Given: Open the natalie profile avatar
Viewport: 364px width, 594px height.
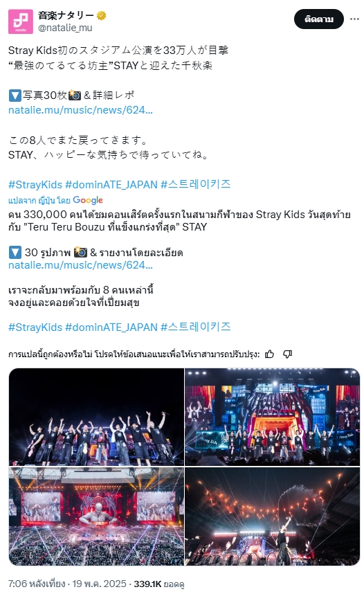Looking at the screenshot, I should click(21, 21).
